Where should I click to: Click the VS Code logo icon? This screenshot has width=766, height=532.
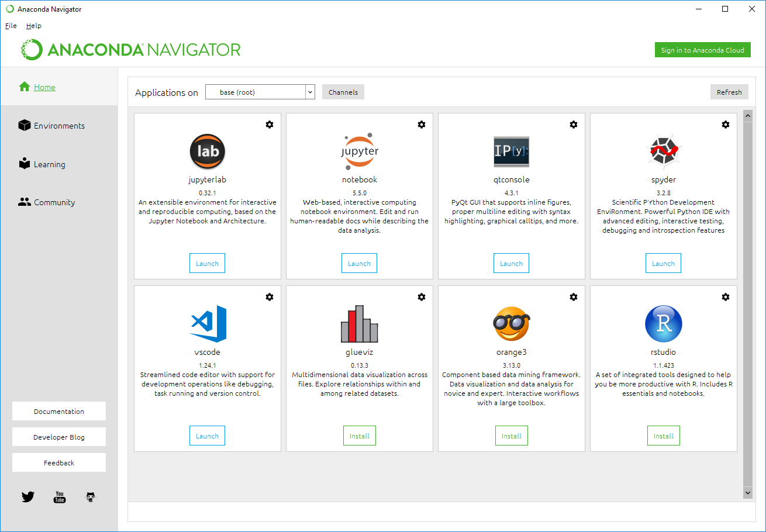(x=208, y=324)
